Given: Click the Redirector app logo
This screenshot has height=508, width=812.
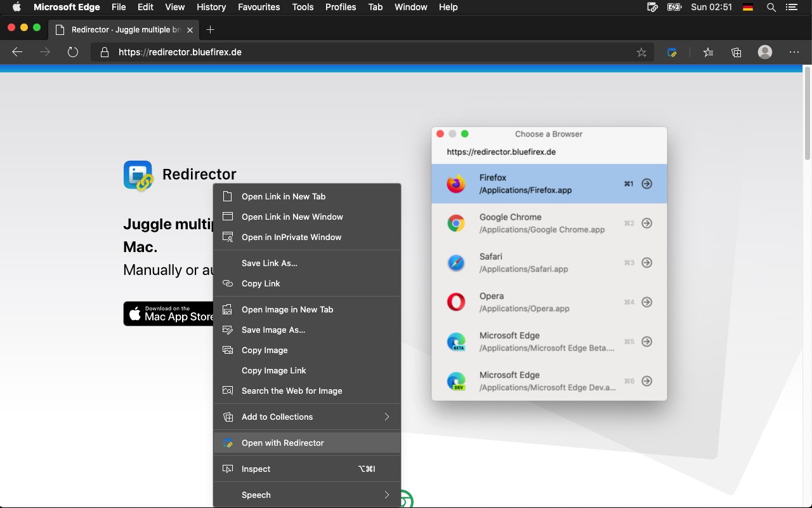Looking at the screenshot, I should pyautogui.click(x=138, y=176).
